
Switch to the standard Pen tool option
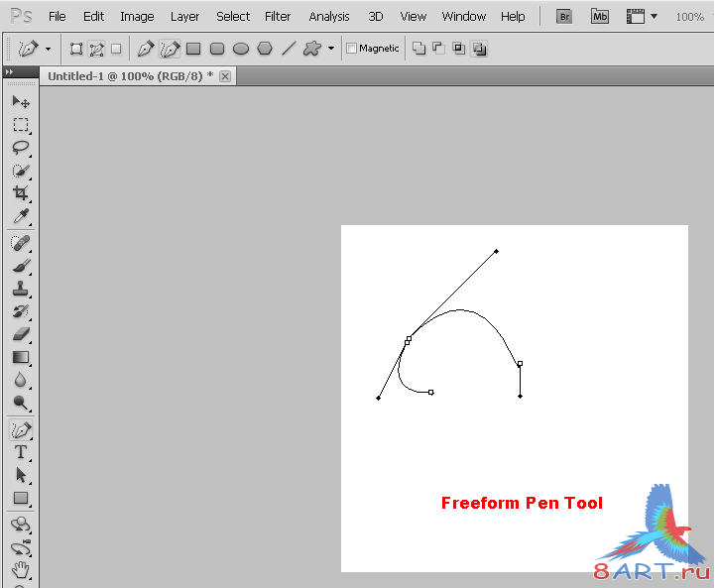click(146, 49)
